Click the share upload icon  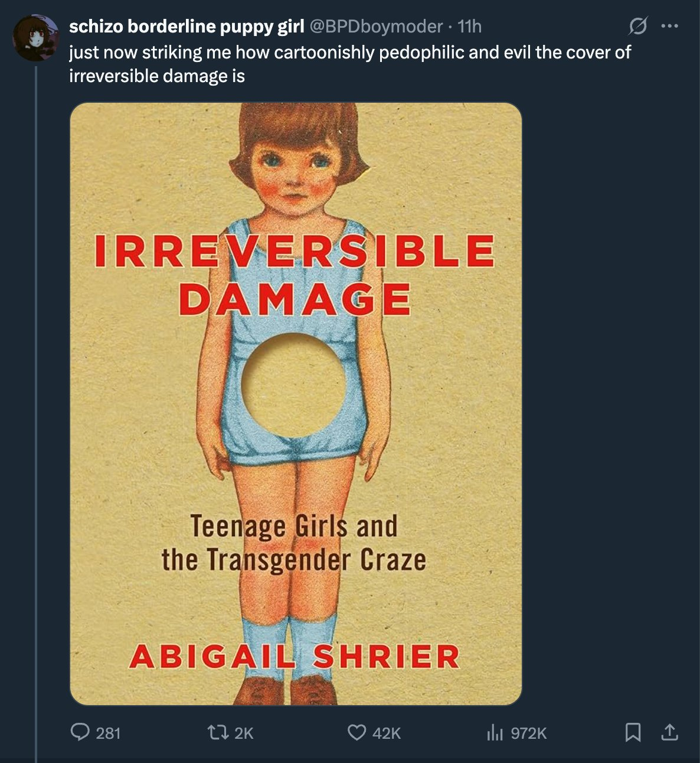pyautogui.click(x=669, y=733)
